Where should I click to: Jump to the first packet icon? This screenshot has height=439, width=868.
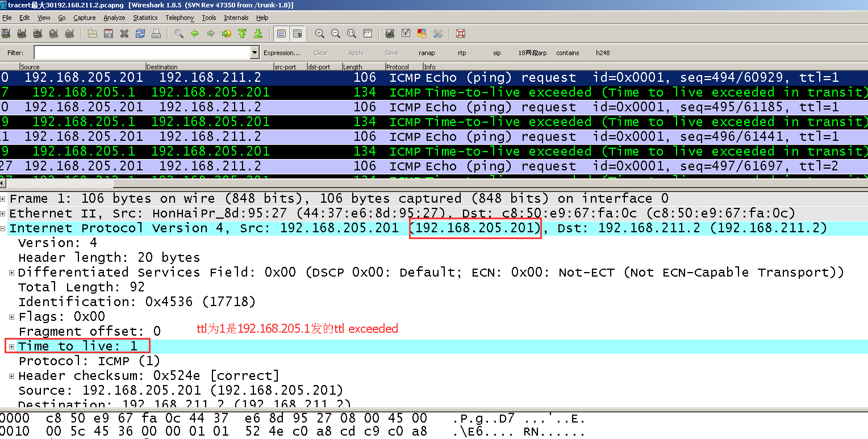point(243,34)
